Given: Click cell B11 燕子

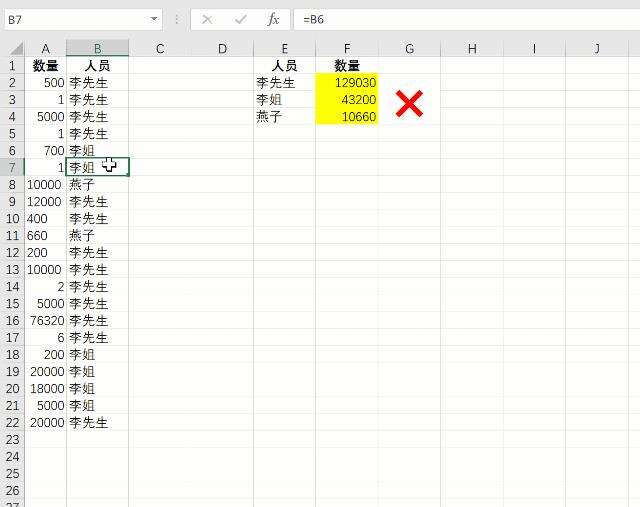Looking at the screenshot, I should (98, 236).
